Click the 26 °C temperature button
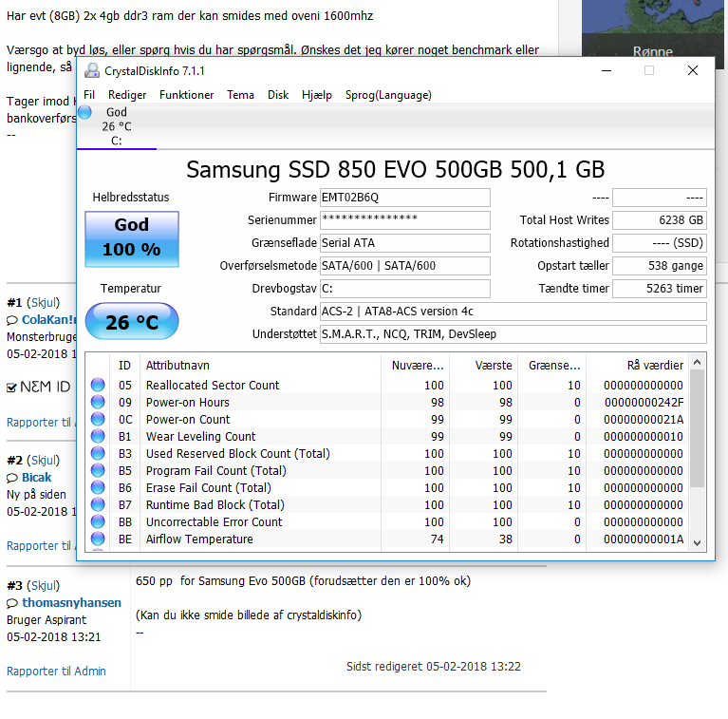Image resolution: width=728 pixels, height=719 pixels. pyautogui.click(x=132, y=321)
